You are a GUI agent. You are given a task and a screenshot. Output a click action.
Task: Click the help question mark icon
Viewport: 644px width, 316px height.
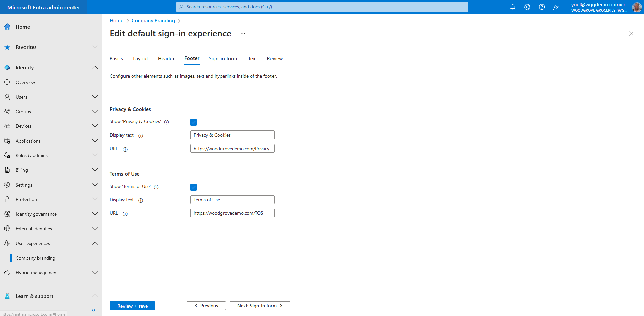(542, 7)
